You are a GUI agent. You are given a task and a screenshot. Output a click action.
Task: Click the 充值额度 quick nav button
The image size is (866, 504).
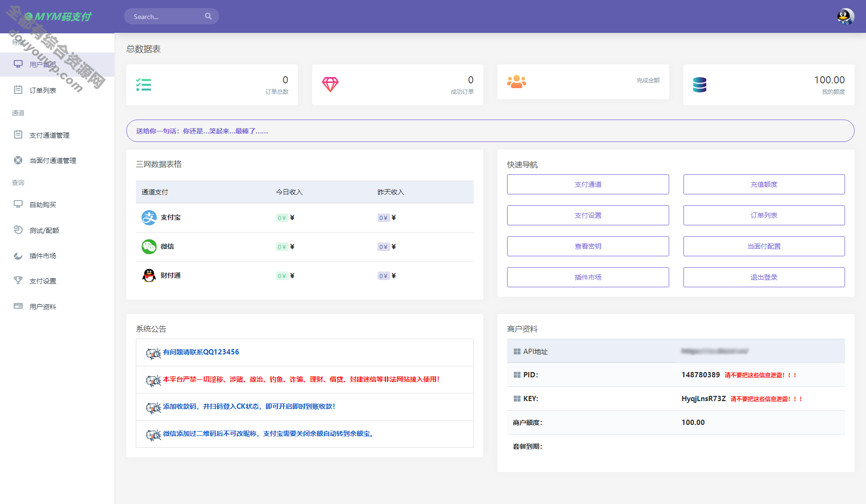(x=764, y=184)
